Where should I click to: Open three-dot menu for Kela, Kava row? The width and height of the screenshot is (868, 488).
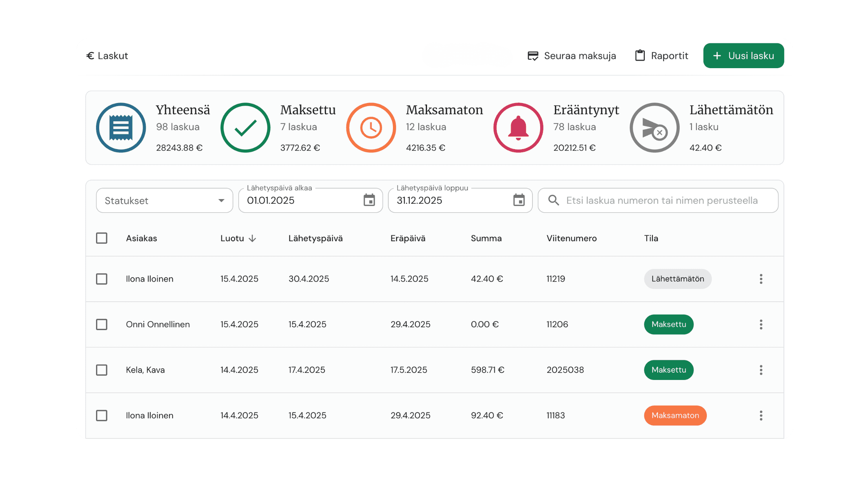(x=761, y=370)
